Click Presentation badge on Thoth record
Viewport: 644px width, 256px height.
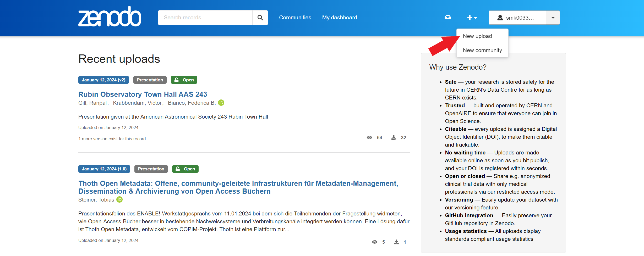tap(151, 169)
